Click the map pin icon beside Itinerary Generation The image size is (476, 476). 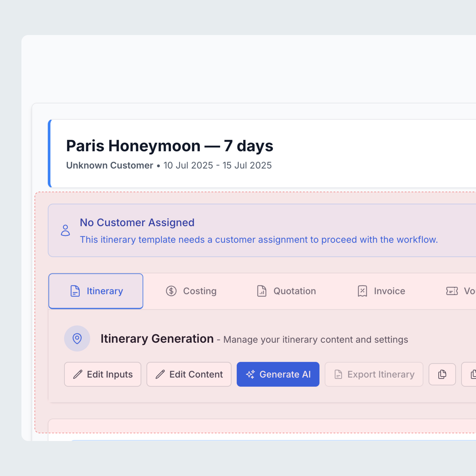click(77, 338)
